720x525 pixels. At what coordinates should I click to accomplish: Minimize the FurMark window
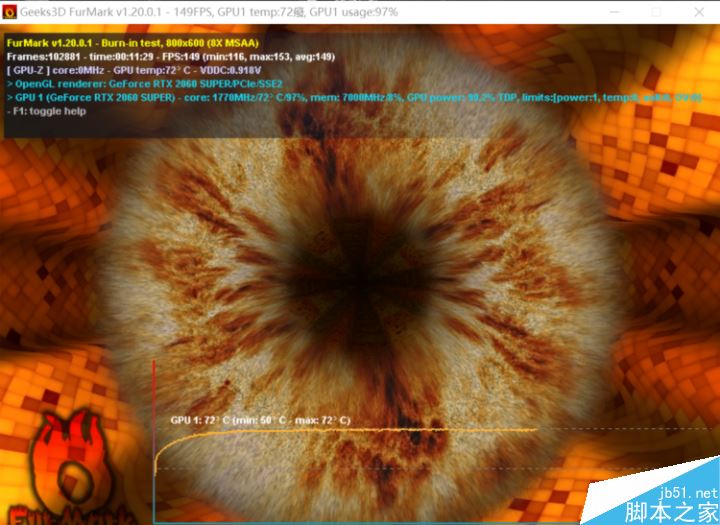[x=614, y=12]
